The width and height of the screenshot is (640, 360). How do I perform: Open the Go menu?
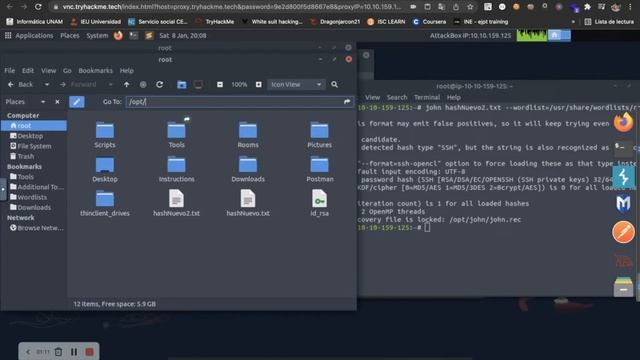click(x=67, y=71)
